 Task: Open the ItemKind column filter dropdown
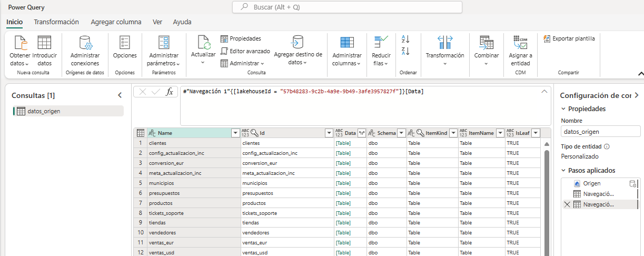453,133
